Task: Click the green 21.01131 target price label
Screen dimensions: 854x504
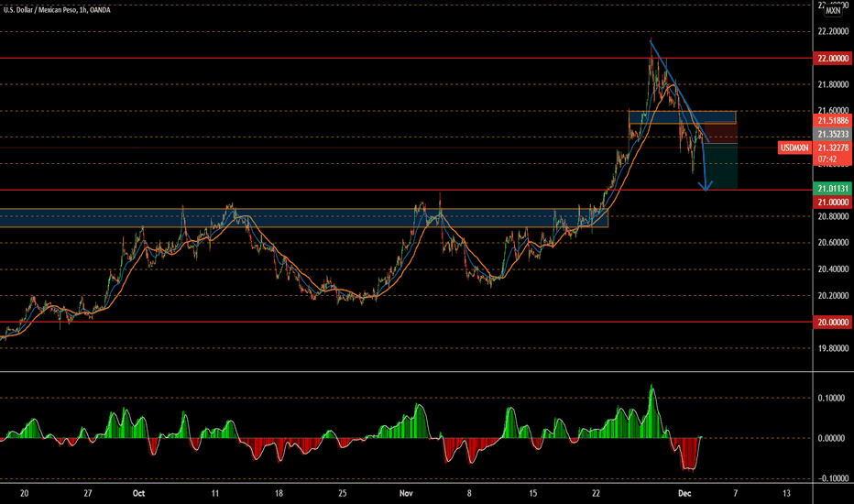Action: point(833,189)
